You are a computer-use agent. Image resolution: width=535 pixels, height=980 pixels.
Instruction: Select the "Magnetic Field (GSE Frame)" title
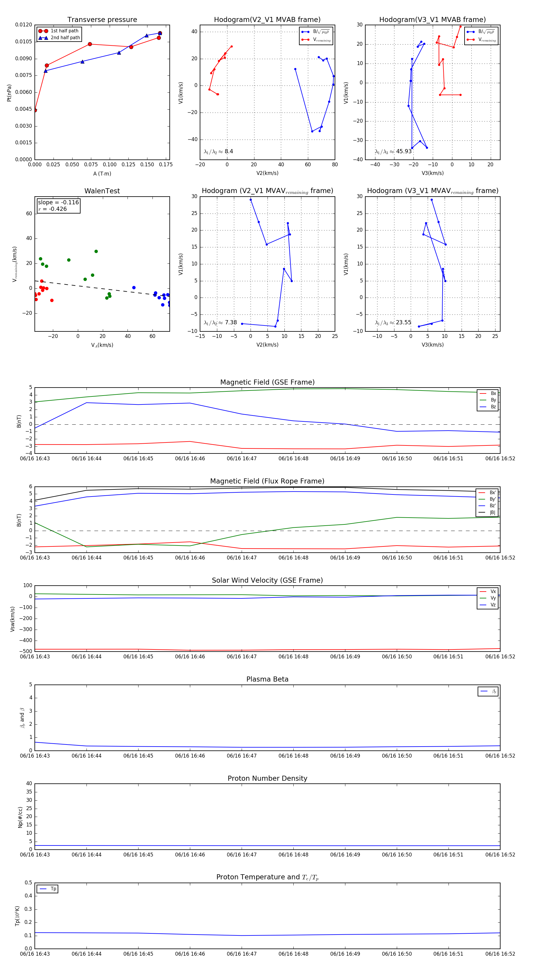[x=267, y=382]
